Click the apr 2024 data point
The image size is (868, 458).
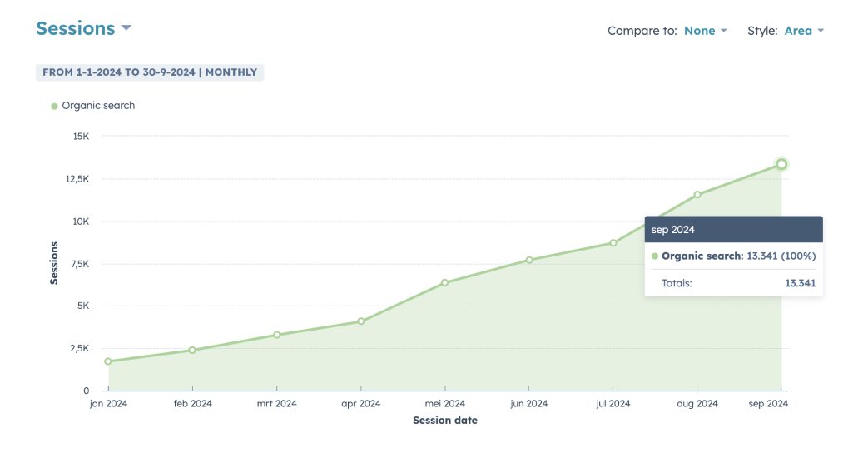(x=361, y=321)
